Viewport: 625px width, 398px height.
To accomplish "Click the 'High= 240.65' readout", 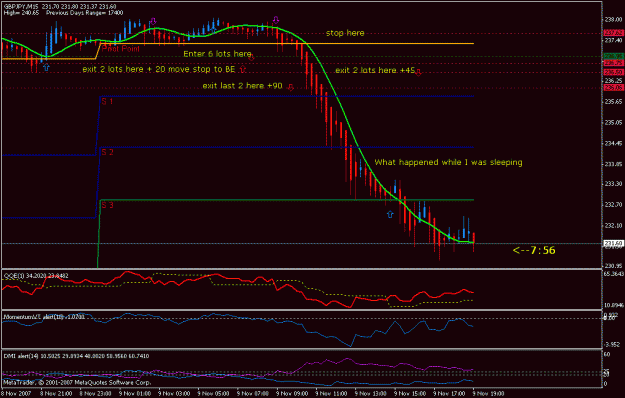I will click(22, 13).
